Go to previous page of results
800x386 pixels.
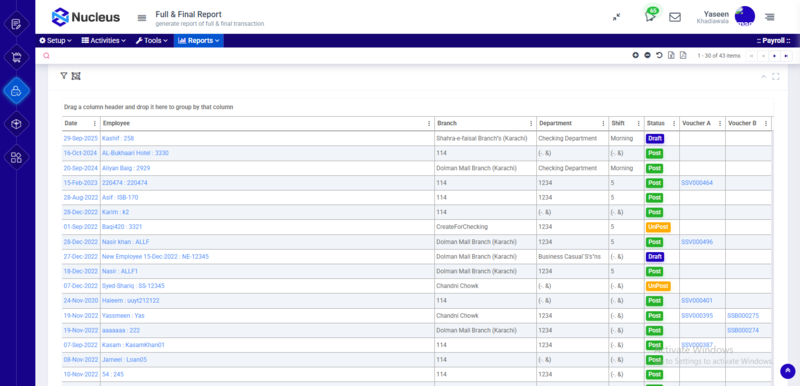(763, 56)
